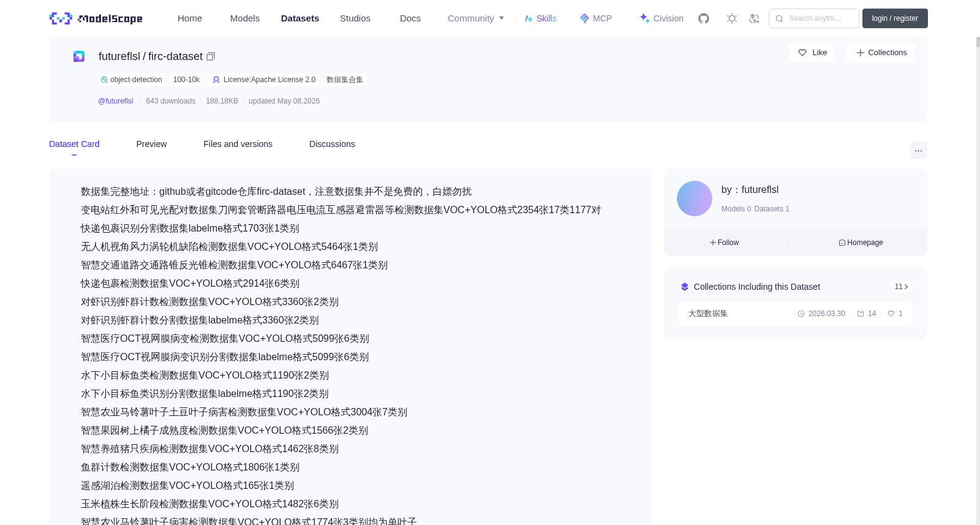Switch to the Preview tab
Image resolution: width=980 pixels, height=525 pixels.
pyautogui.click(x=151, y=144)
